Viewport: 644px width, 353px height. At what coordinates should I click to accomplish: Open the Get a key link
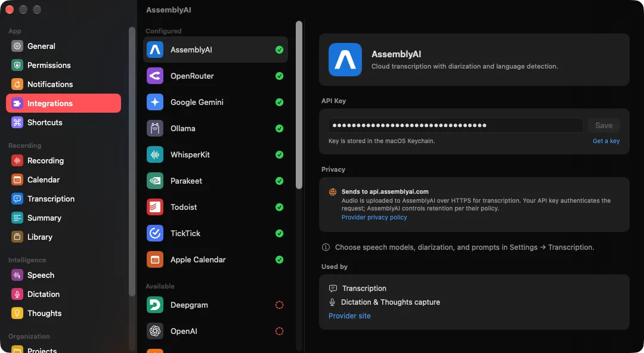click(x=606, y=141)
